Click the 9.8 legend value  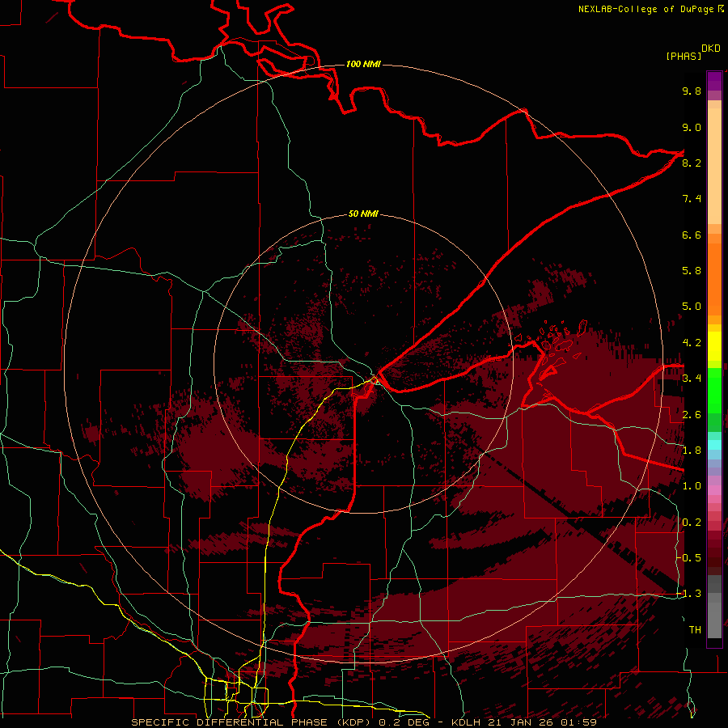[692, 91]
